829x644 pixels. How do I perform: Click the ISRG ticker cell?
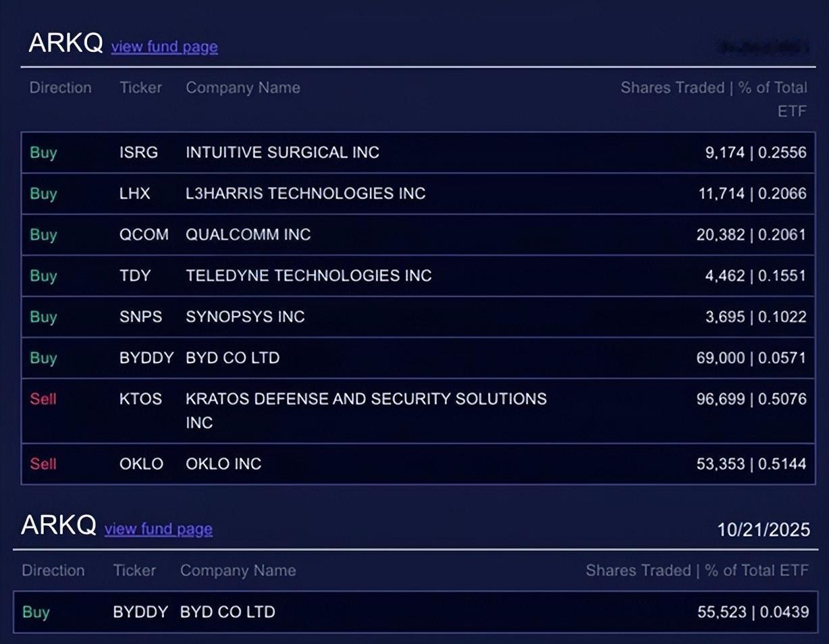coord(138,153)
